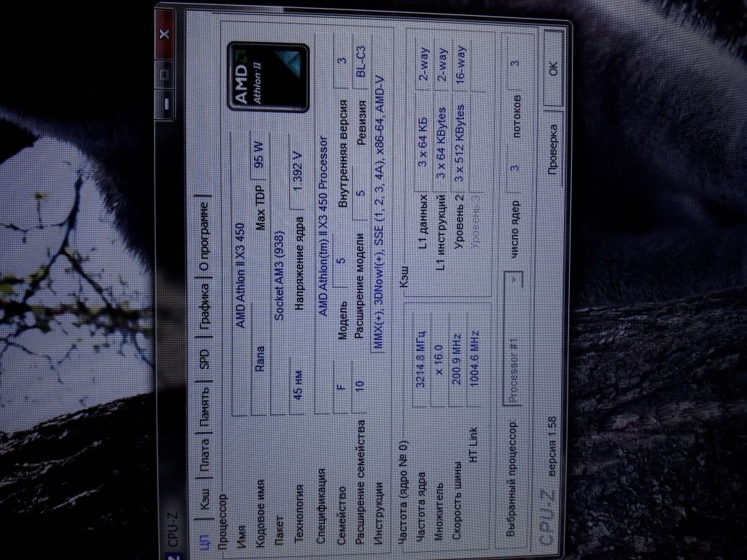Click the maximize button of CPU-Z
Image resolution: width=747 pixels, height=560 pixels.
click(165, 74)
